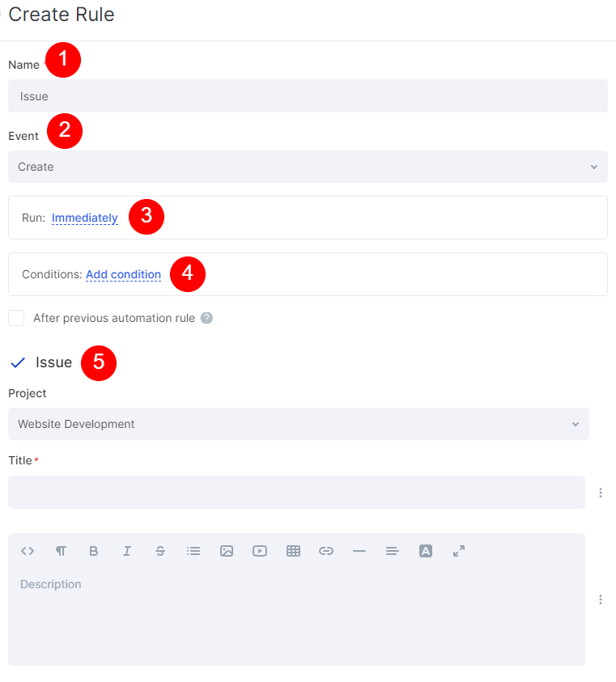Apply bold formatting in description editor
The image size is (616, 682).
pos(94,551)
